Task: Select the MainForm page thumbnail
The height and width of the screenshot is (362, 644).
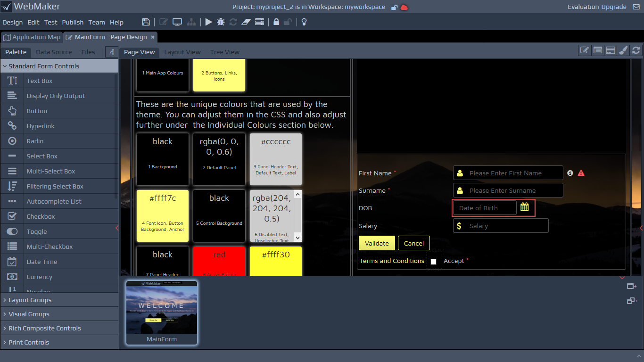Action: click(x=162, y=313)
